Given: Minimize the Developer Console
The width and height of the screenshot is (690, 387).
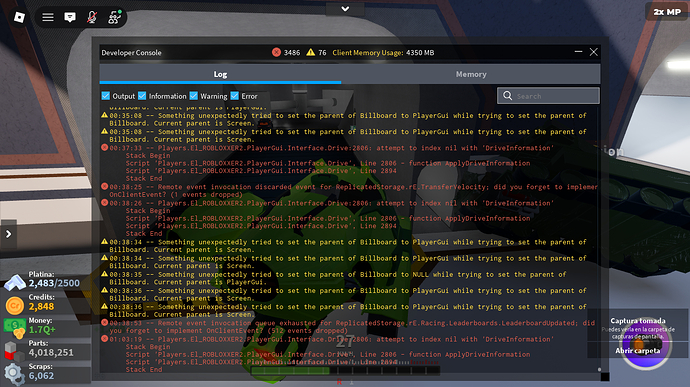Looking at the screenshot, I should tap(578, 52).
